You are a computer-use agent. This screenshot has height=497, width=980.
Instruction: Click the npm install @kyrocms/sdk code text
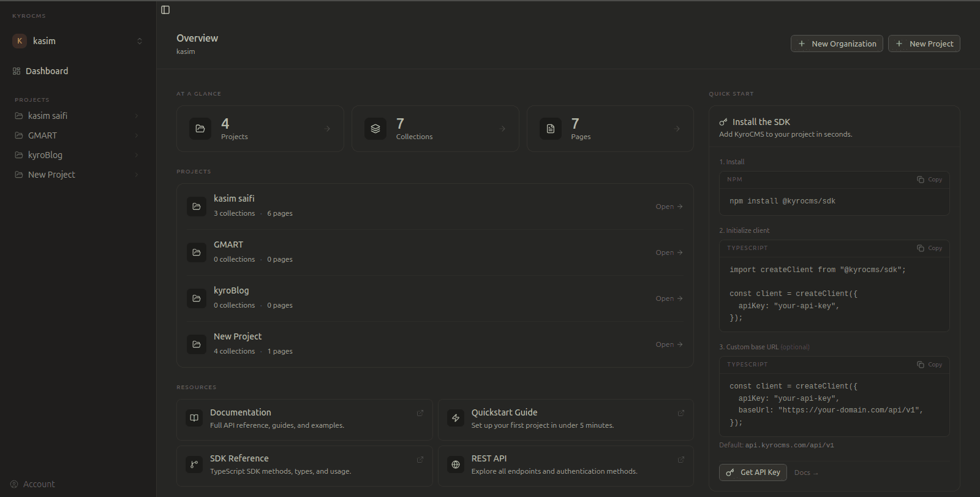click(782, 201)
